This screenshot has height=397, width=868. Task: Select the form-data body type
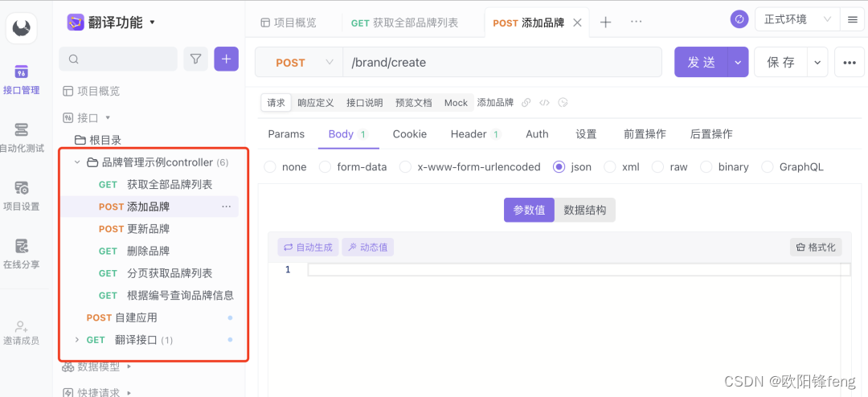click(325, 166)
